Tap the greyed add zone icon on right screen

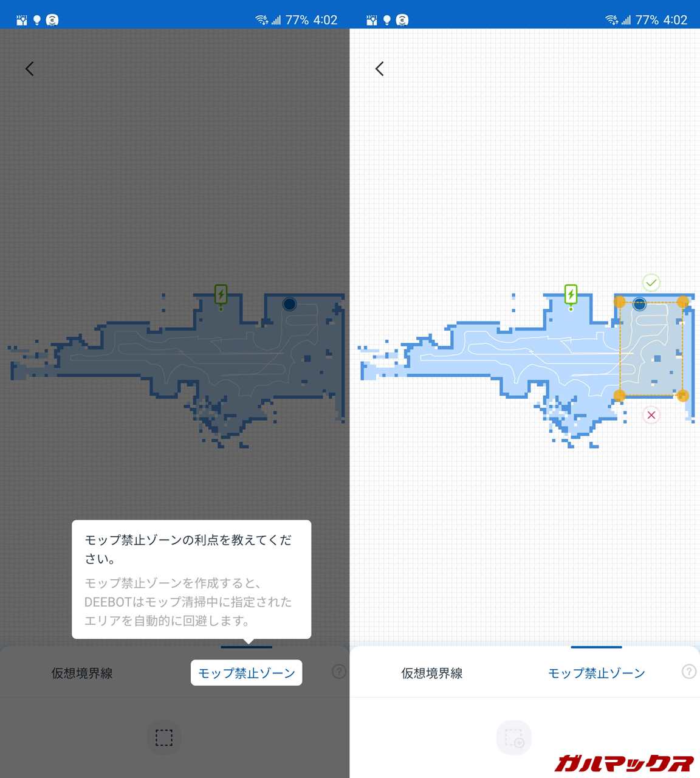click(514, 737)
